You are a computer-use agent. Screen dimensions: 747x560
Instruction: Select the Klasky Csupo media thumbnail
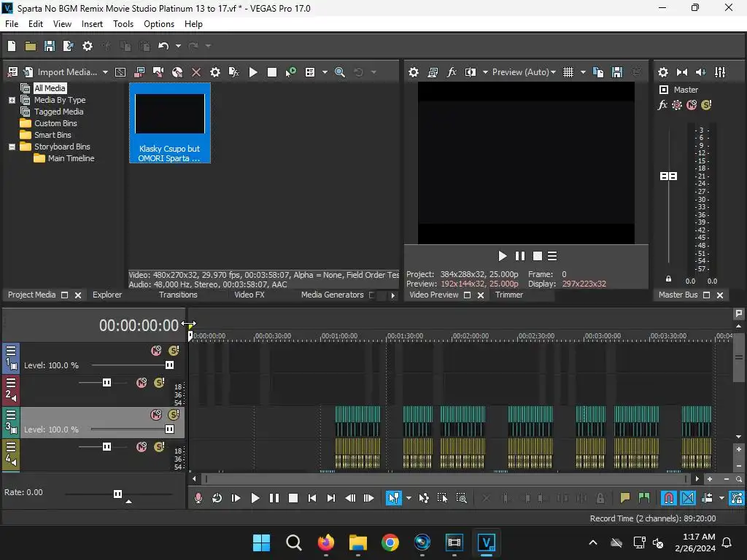pyautogui.click(x=169, y=122)
